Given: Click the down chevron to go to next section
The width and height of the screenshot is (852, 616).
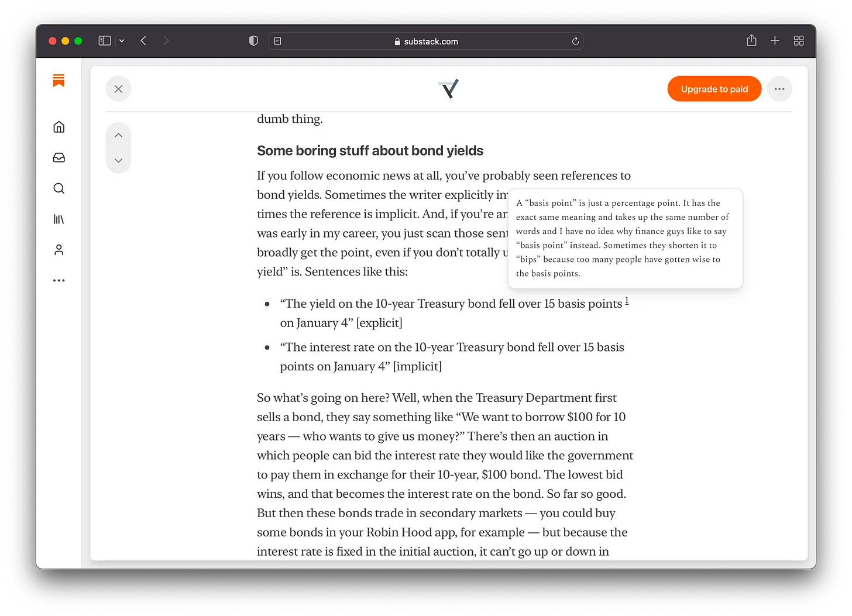Looking at the screenshot, I should pyautogui.click(x=118, y=160).
